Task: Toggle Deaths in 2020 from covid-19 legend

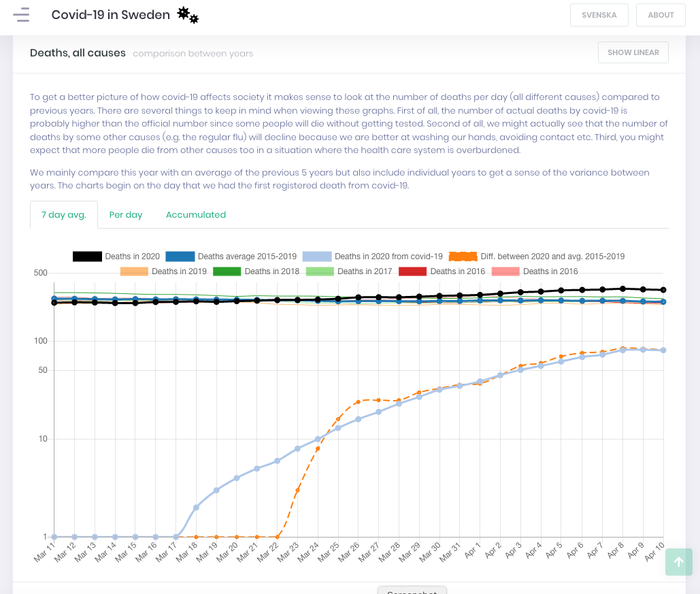Action: point(373,257)
